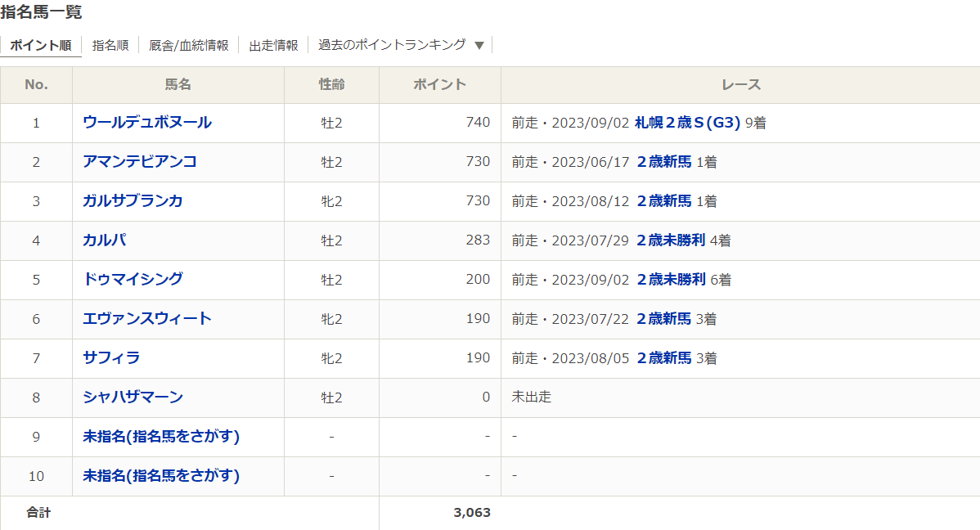Click the アマンテビアンコ horse link
980x530 pixels.
click(x=140, y=162)
